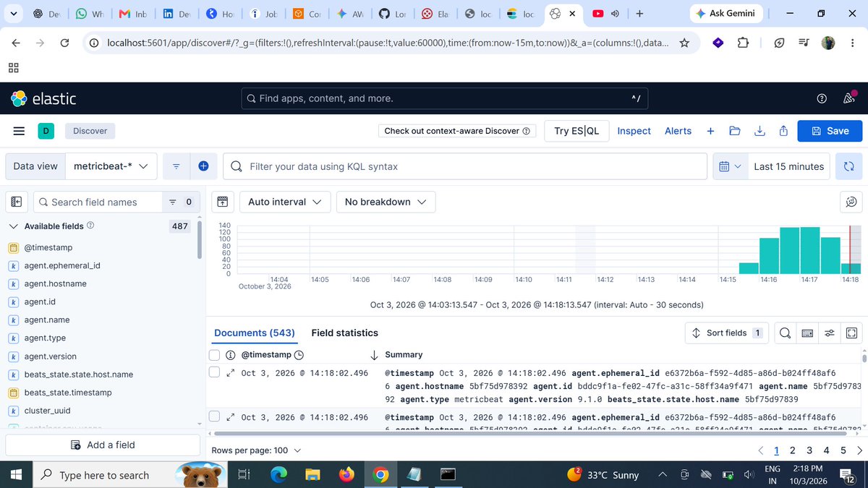Toggle the @timestamp column sort arrow
The width and height of the screenshot is (868, 488).
tap(374, 355)
